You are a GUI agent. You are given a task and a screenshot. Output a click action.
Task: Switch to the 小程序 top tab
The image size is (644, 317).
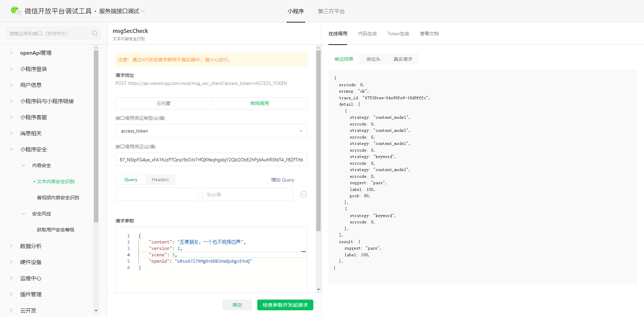point(296,11)
